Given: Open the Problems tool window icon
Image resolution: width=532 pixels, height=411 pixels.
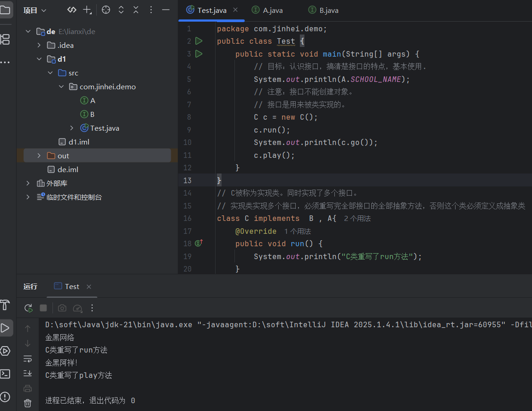Looking at the screenshot, I should click(5, 397).
